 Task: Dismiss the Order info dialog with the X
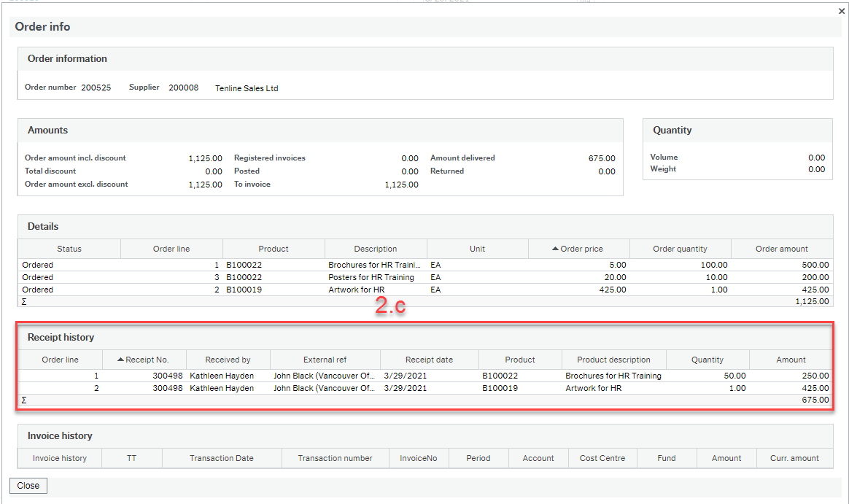841,11
